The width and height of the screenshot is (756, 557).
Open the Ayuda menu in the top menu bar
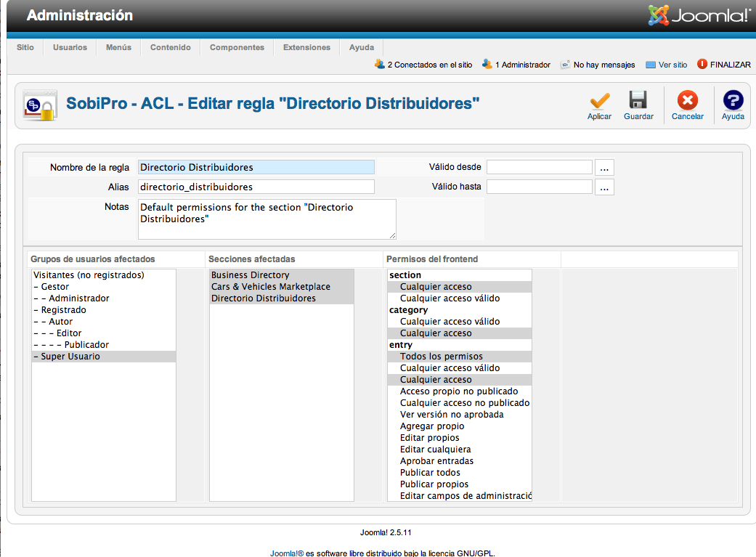[x=362, y=47]
